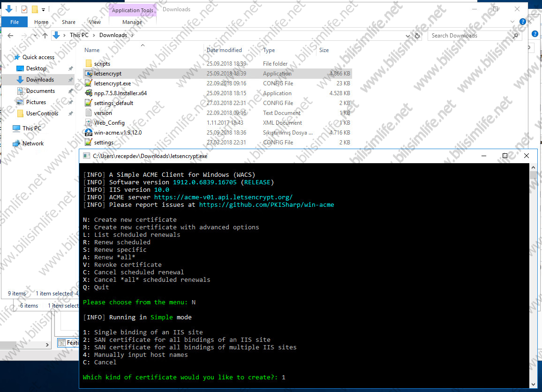Select the version text document icon
Viewport: 542px width, 392px height.
pyautogui.click(x=89, y=113)
